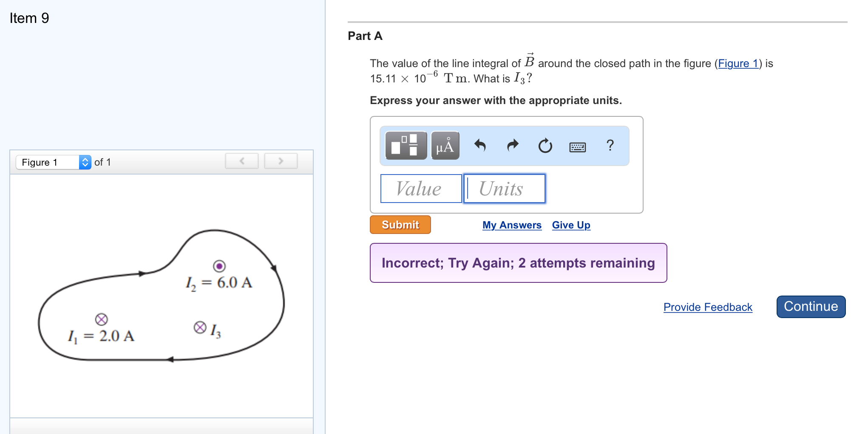Viewport: 868px width, 434px height.
Task: Reset the answer with the circular reset icon
Action: 545,146
